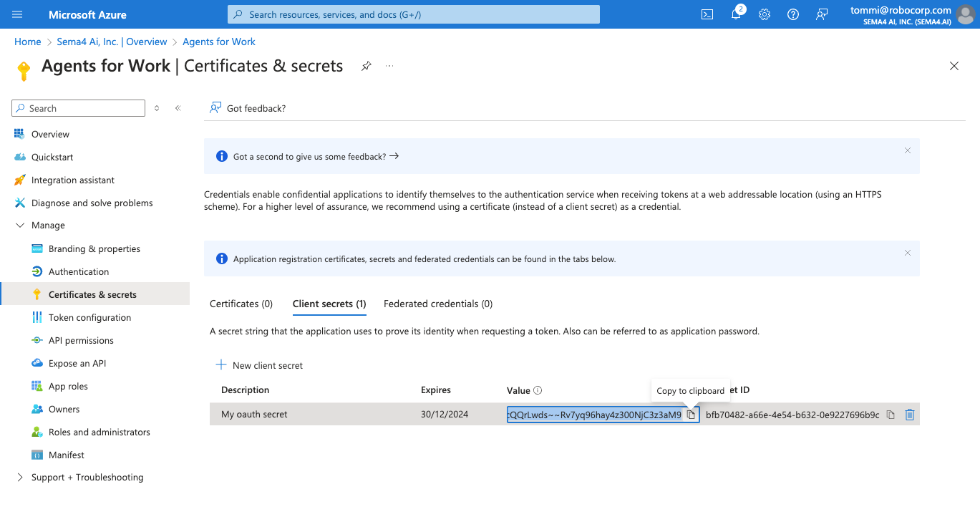Click the 30/12/2024 expiry date cell
980x527 pixels.
pyautogui.click(x=445, y=415)
